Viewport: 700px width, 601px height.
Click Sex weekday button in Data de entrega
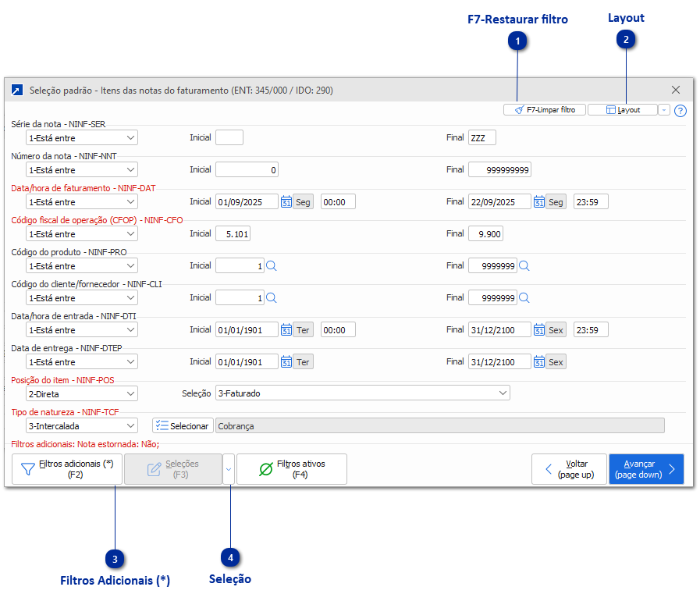556,361
